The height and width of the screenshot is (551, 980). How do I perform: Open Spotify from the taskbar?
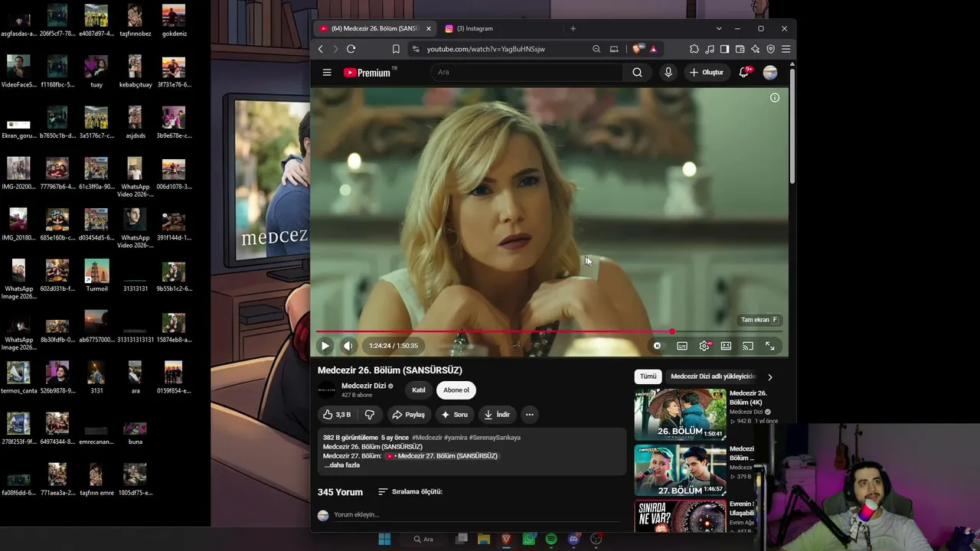[x=551, y=540]
